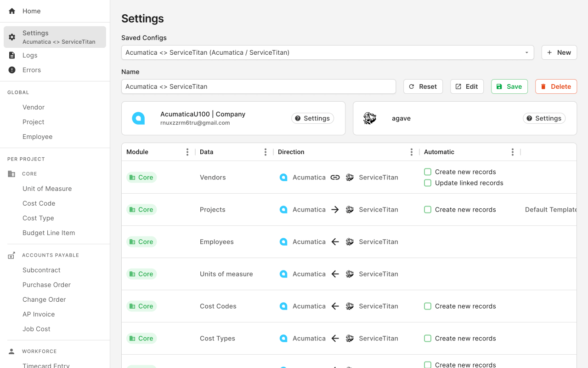The image size is (588, 368).
Task: Select Cost Code in sidebar
Action: 39,203
